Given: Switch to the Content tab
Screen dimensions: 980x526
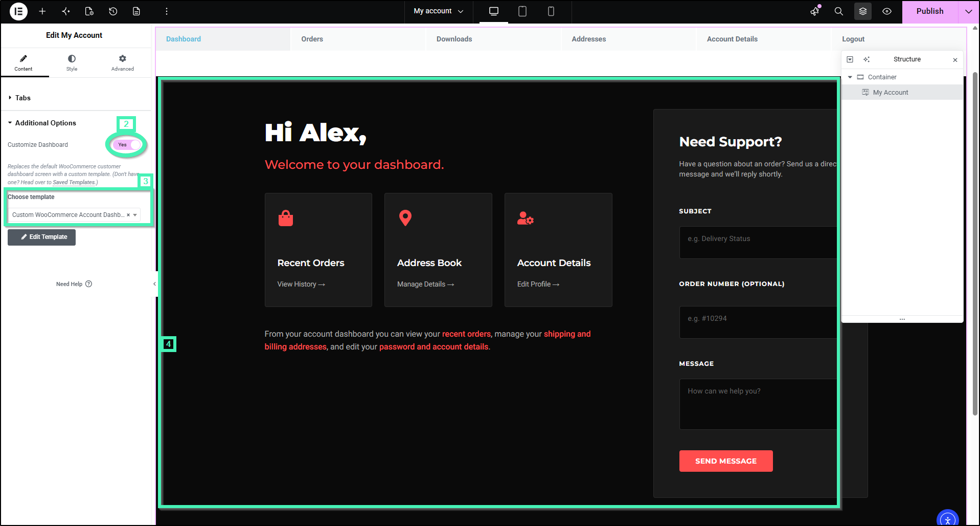Looking at the screenshot, I should (x=24, y=63).
